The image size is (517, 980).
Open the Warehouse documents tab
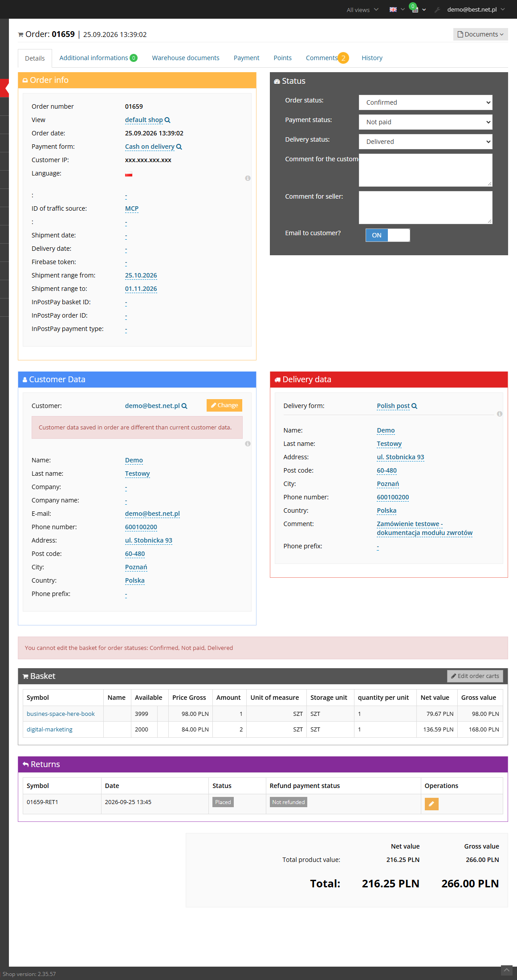pyautogui.click(x=186, y=58)
